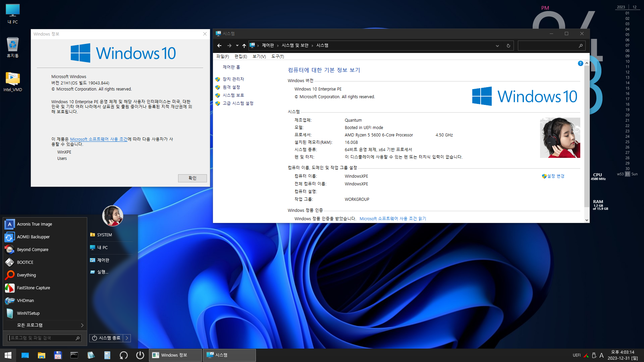
Task: Click scroll down arrow in 시스템 window
Action: click(587, 220)
